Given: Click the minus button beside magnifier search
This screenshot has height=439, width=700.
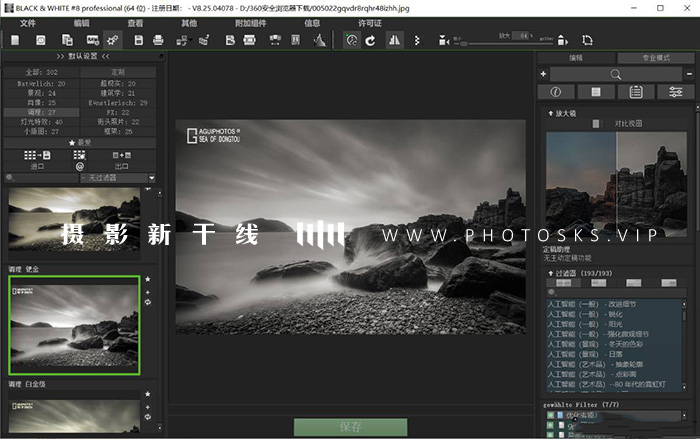Looking at the screenshot, I should tap(690, 74).
